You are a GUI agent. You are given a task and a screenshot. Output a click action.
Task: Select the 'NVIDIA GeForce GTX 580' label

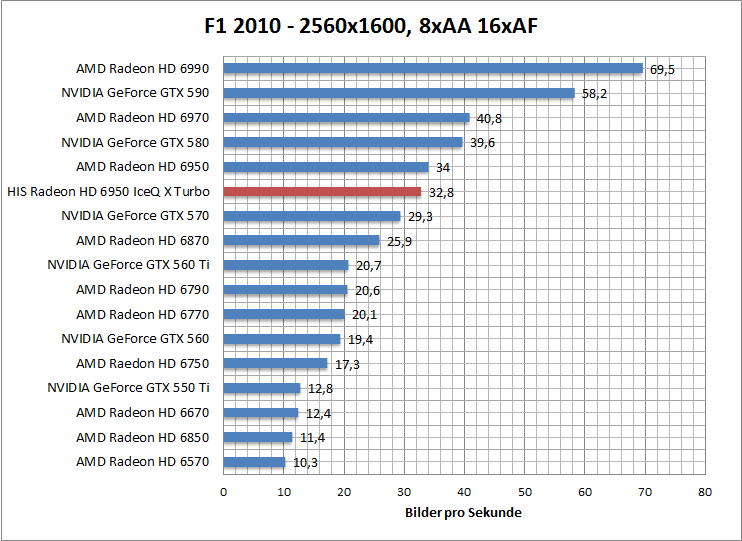135,142
